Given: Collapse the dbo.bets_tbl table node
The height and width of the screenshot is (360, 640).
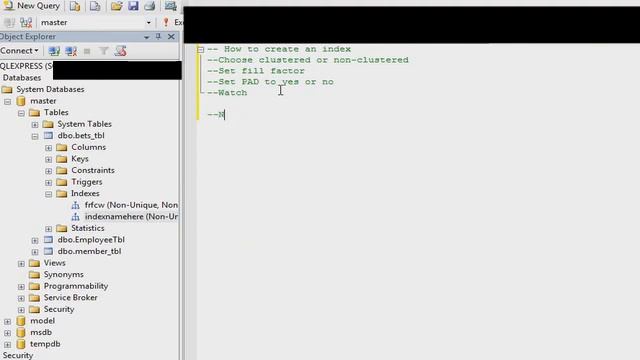Looking at the screenshot, I should pyautogui.click(x=35, y=136).
